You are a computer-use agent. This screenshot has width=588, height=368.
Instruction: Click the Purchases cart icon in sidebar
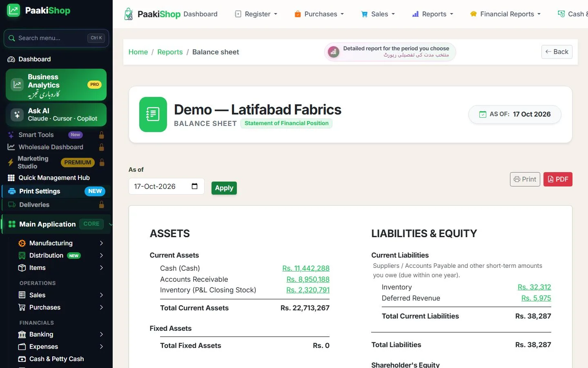point(22,307)
